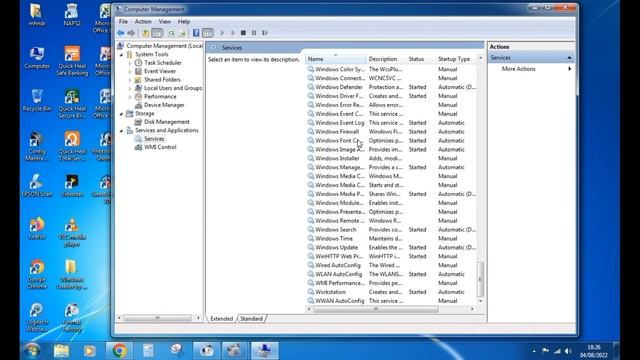Expand the Task Scheduler tree node

(x=130, y=63)
